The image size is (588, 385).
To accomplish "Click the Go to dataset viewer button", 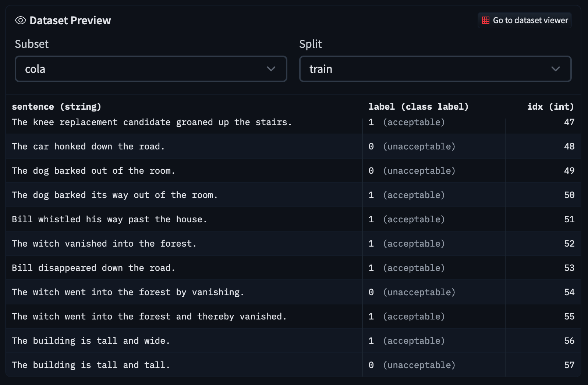I will pyautogui.click(x=524, y=21).
